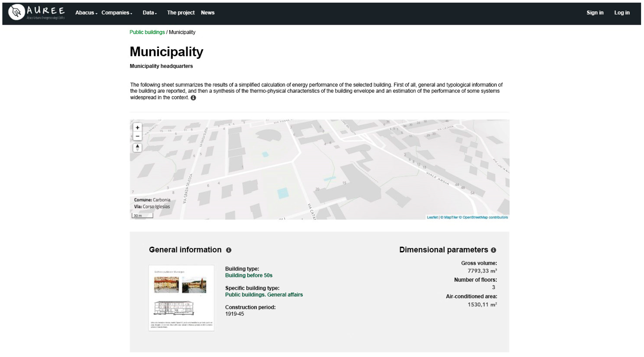Viewport: 644px width, 357px height.
Task: Click info icon next to General information
Action: [228, 250]
